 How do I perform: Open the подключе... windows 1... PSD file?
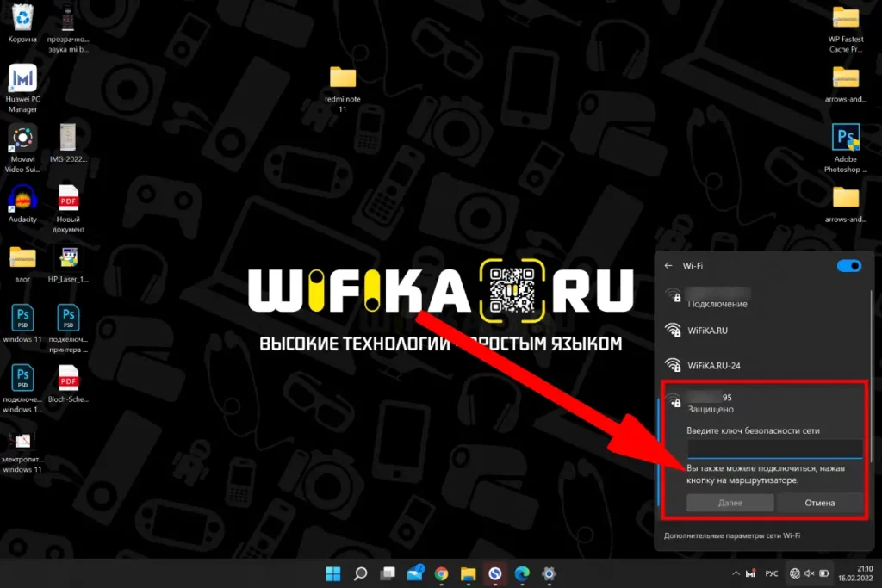click(x=22, y=388)
